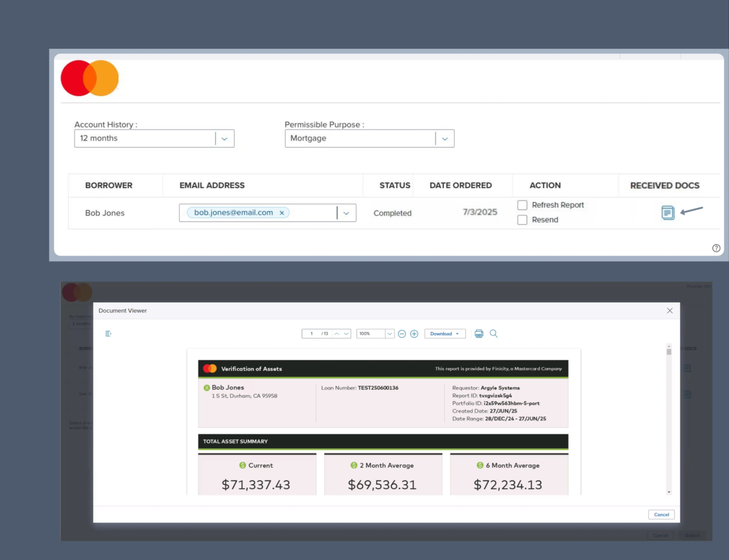Screen dimensions: 729x560
Task: Check the Resend option for Bob Jones
Action: [x=522, y=220]
